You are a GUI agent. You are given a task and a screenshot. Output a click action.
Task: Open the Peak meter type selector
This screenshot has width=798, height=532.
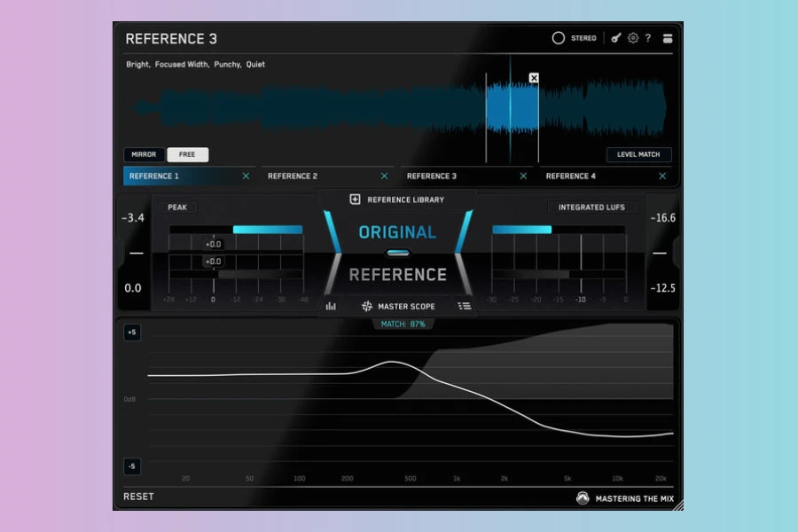(177, 207)
